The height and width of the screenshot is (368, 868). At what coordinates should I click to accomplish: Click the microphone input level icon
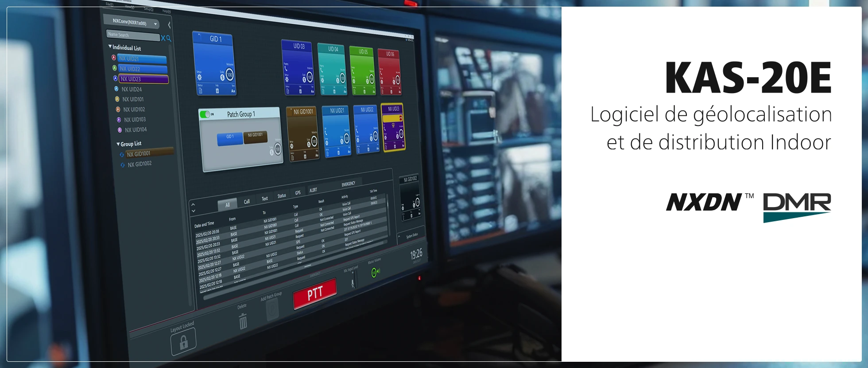pyautogui.click(x=353, y=282)
